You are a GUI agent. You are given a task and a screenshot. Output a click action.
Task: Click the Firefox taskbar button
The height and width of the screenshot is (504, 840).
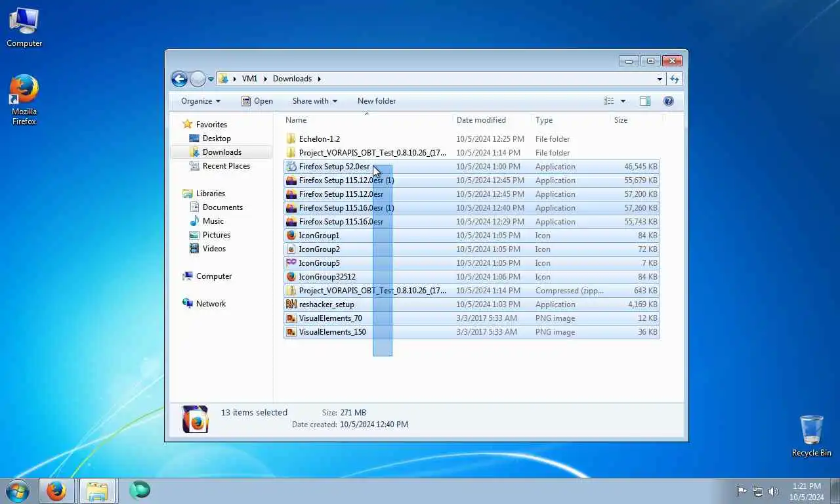click(56, 491)
